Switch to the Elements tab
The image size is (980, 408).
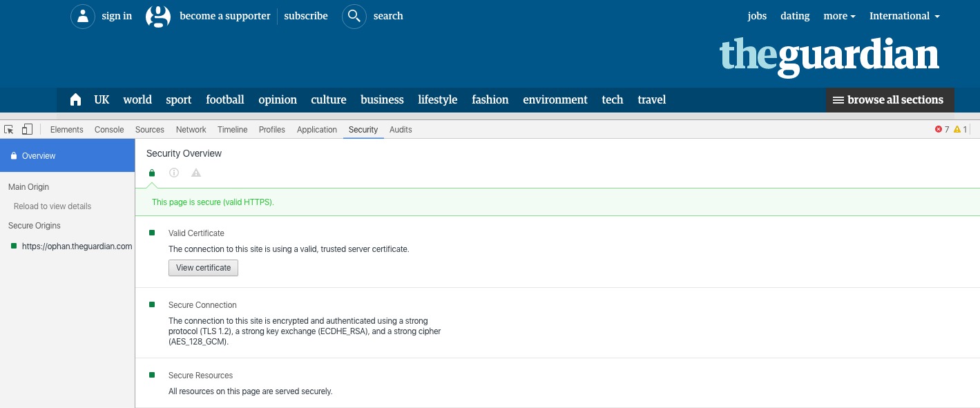(67, 130)
